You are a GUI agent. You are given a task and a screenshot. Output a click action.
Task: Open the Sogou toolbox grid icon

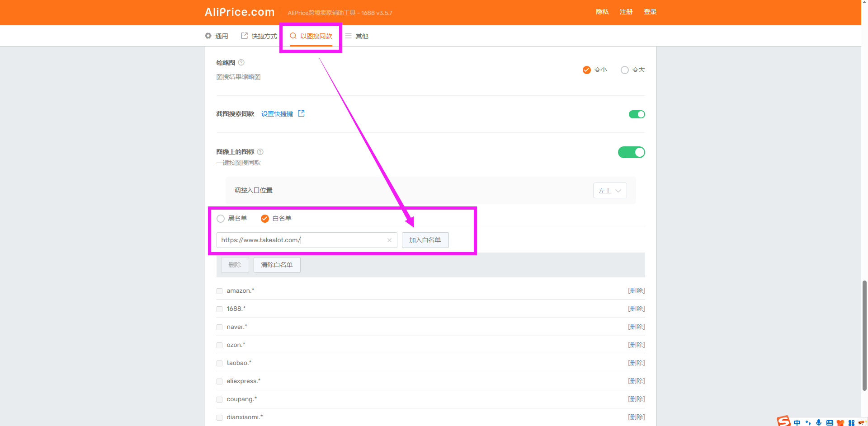(851, 422)
